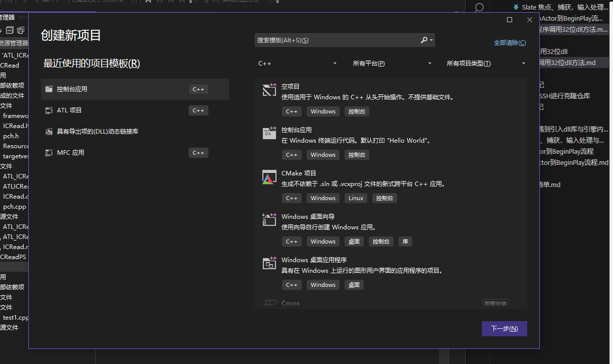Close the 创建新项目 dialog
Image resolution: width=613 pixels, height=364 pixels.
[x=530, y=20]
